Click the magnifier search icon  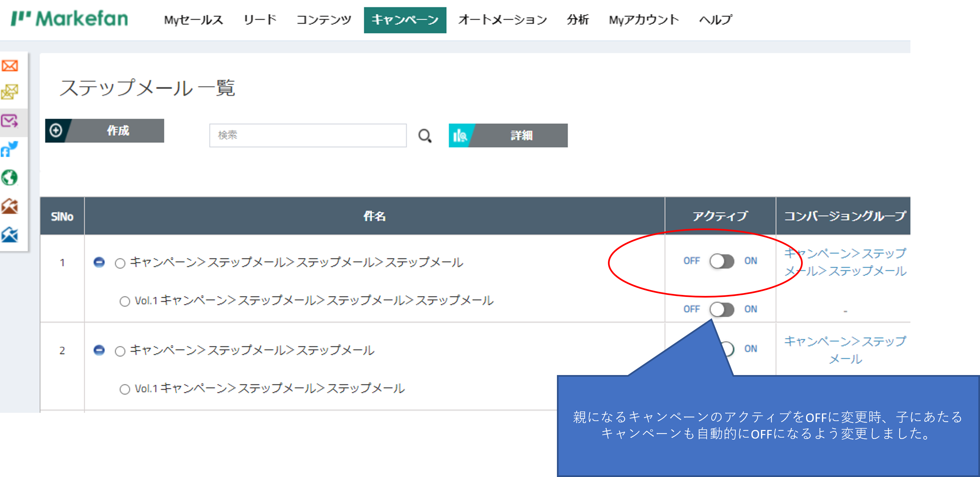(424, 136)
